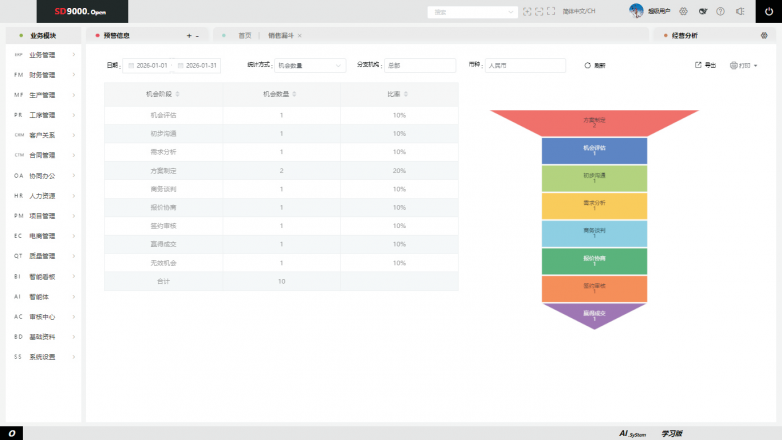Switch language via 简体中文/CH
Viewport: 782px width, 440px height.
579,12
